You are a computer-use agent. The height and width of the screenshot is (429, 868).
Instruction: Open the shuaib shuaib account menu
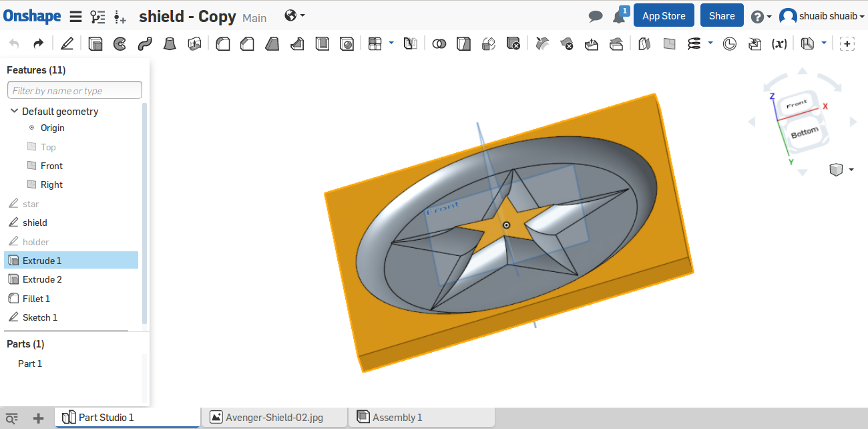tap(821, 16)
